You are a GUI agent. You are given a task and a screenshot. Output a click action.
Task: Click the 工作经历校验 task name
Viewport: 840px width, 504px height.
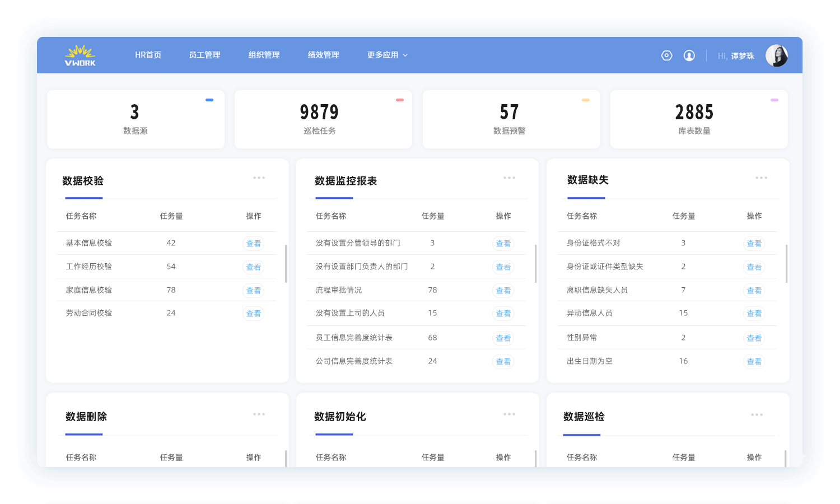point(89,267)
